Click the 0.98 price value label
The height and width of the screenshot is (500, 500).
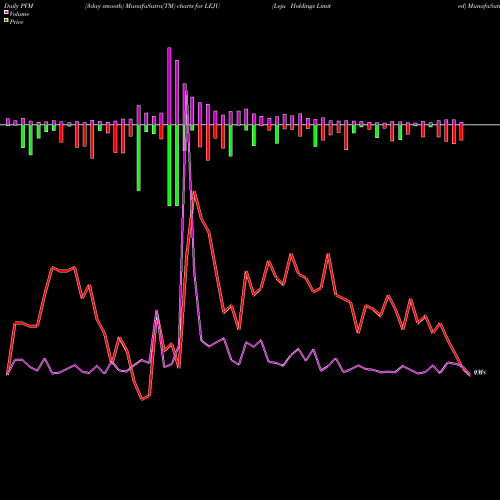[x=480, y=372]
